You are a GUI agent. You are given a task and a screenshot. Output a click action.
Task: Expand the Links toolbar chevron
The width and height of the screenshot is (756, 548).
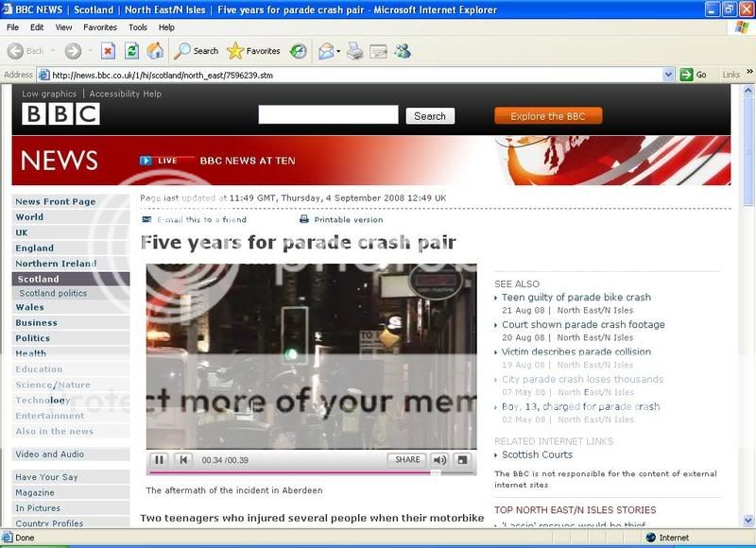coord(749,72)
